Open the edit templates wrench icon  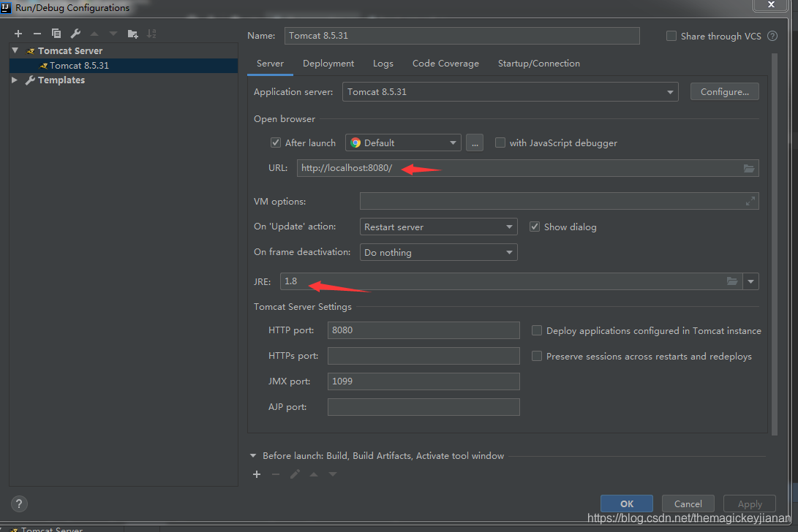[75, 34]
